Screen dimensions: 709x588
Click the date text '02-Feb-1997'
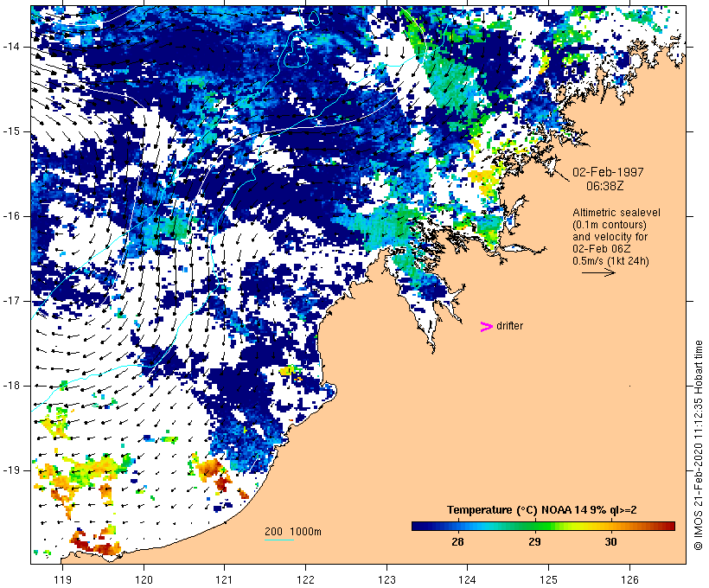click(608, 172)
